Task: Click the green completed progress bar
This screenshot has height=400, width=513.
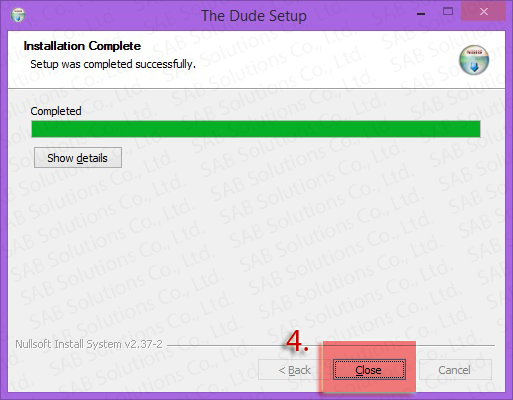Action: [256, 129]
